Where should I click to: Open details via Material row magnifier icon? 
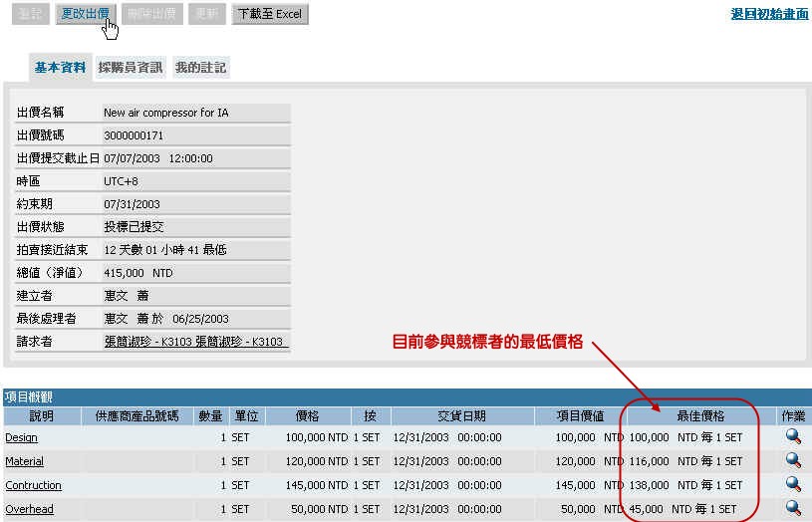click(793, 460)
